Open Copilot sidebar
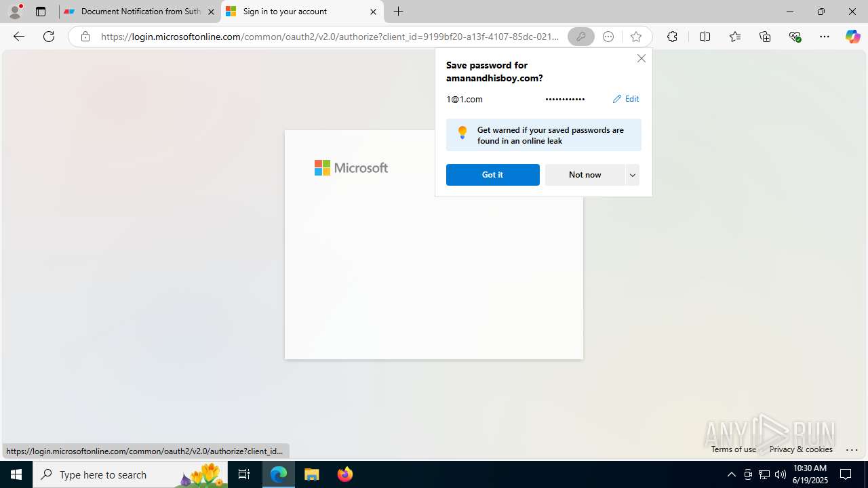The width and height of the screenshot is (868, 488). coord(852,37)
